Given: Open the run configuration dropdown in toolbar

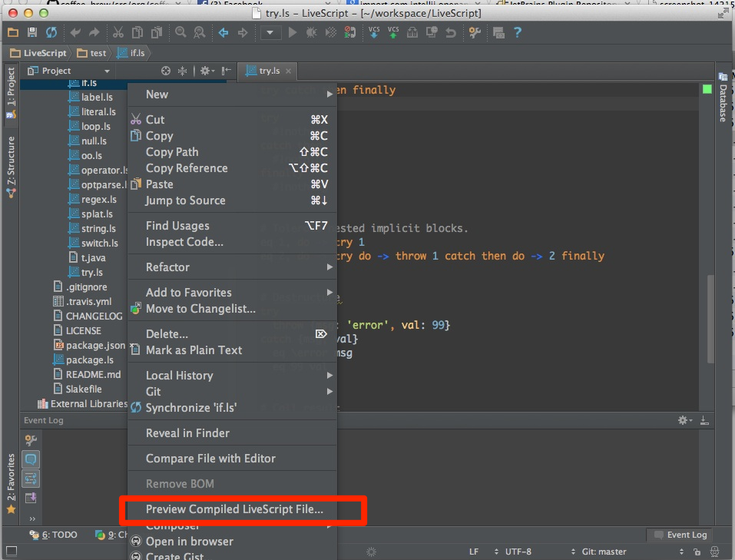Looking at the screenshot, I should point(270,32).
